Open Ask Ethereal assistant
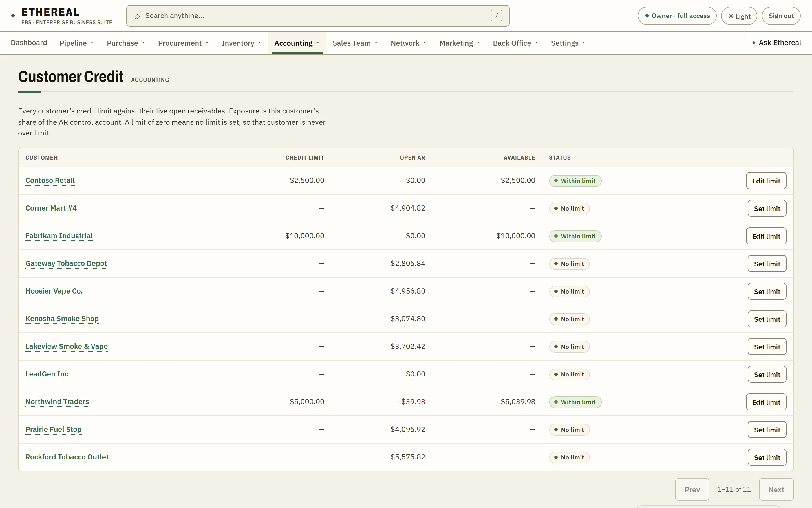This screenshot has height=508, width=812. (x=776, y=43)
